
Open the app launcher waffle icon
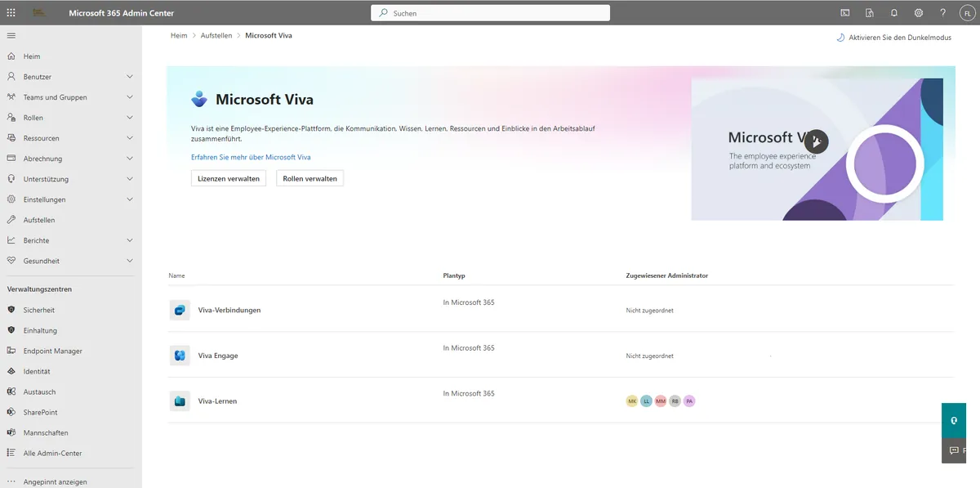coord(11,13)
